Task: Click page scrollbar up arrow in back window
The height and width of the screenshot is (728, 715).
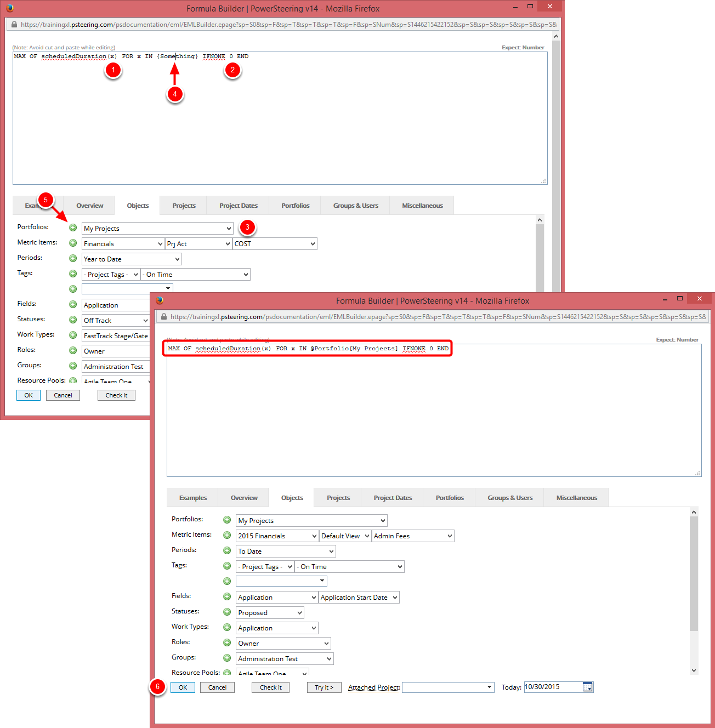Action: coord(556,36)
